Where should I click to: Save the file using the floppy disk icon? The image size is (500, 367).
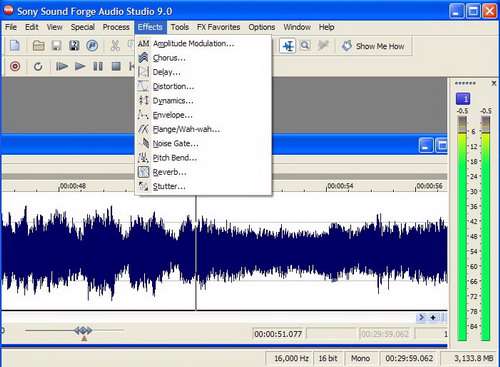click(x=56, y=46)
